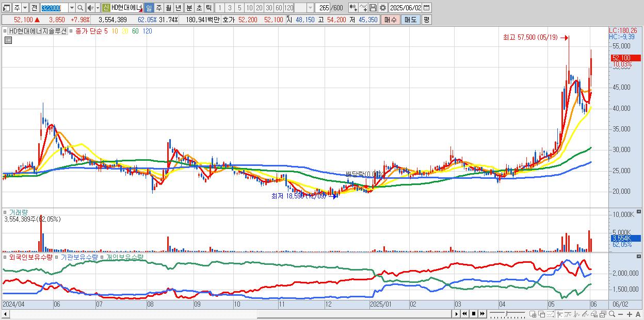Select interval 1 button
The image size is (644, 320).
click(x=219, y=8)
